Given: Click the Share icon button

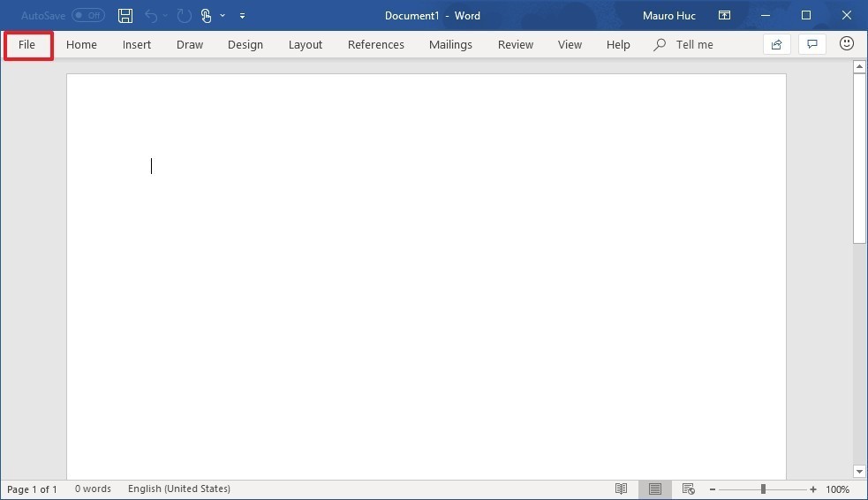Looking at the screenshot, I should tap(777, 44).
